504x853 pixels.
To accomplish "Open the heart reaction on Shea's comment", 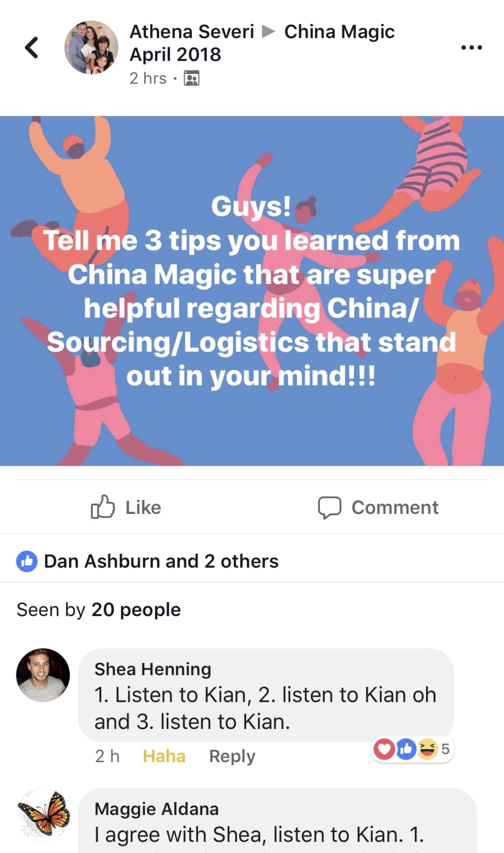I will point(384,749).
